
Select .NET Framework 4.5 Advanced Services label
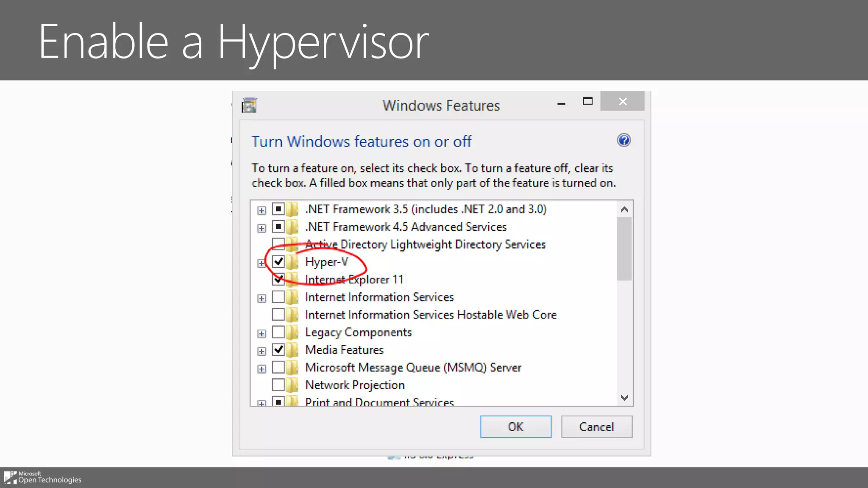point(406,227)
